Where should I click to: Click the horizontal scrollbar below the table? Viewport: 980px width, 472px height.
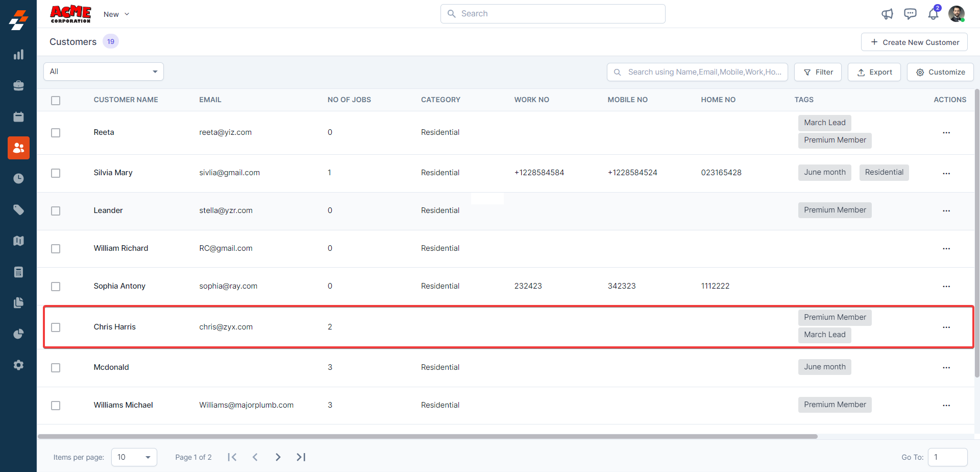click(428, 437)
